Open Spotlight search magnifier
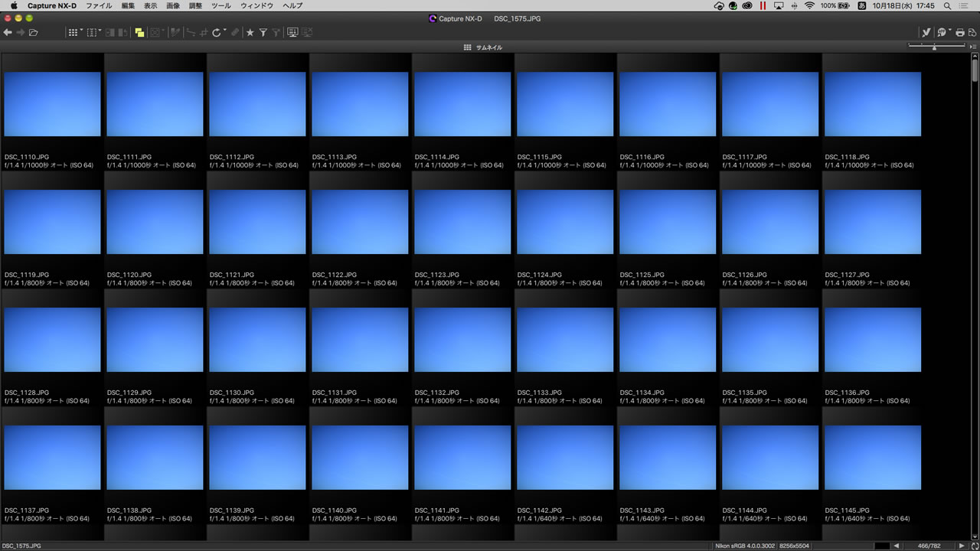 pyautogui.click(x=947, y=5)
